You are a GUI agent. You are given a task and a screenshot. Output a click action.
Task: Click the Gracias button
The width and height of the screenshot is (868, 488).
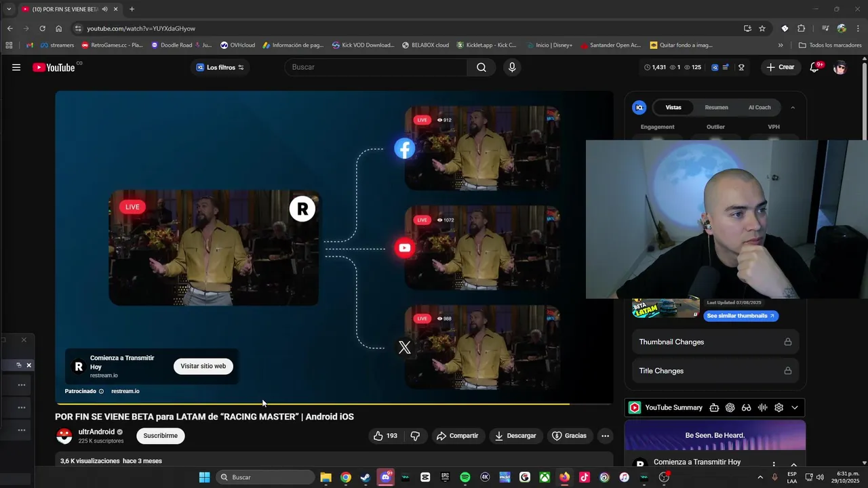click(x=569, y=436)
